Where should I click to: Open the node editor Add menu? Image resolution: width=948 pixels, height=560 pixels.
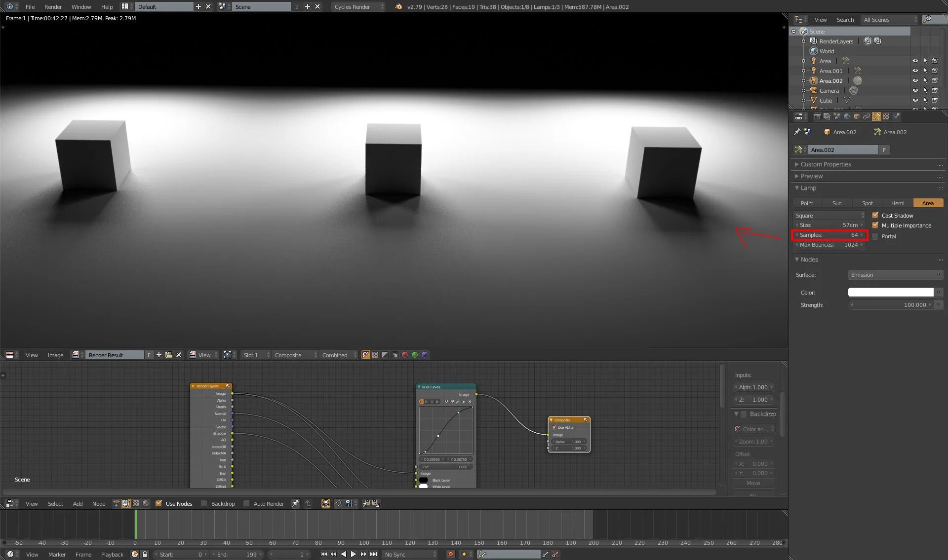pos(78,504)
